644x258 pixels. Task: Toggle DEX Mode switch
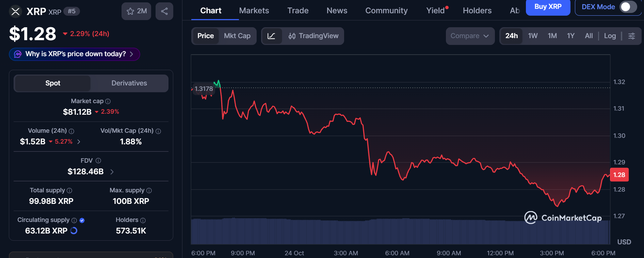628,7
